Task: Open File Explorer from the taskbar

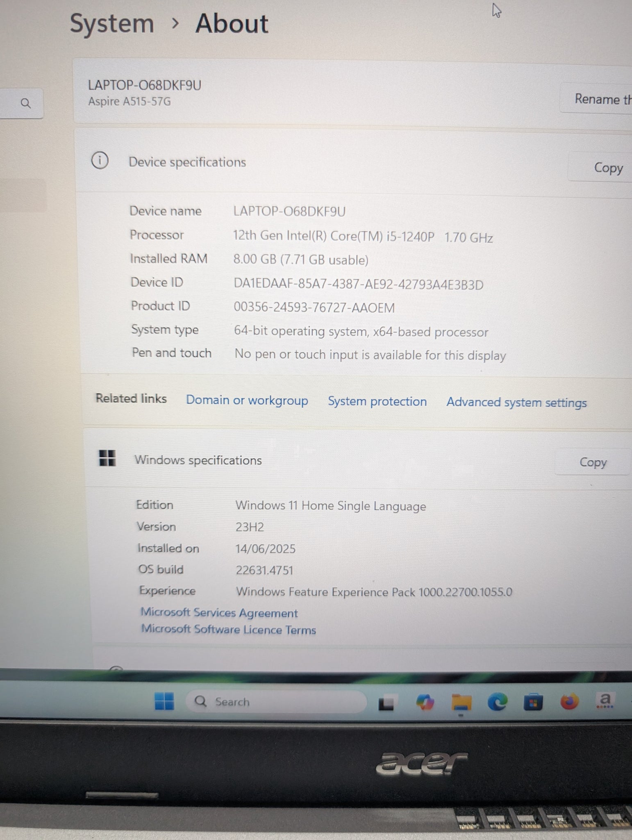Action: [x=461, y=703]
